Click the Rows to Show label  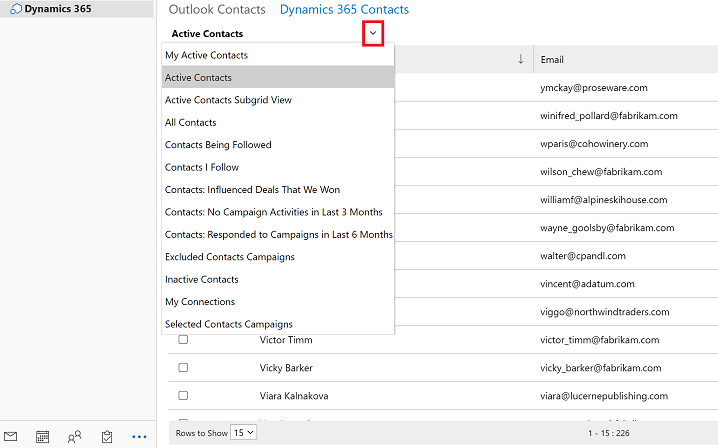[x=201, y=433]
